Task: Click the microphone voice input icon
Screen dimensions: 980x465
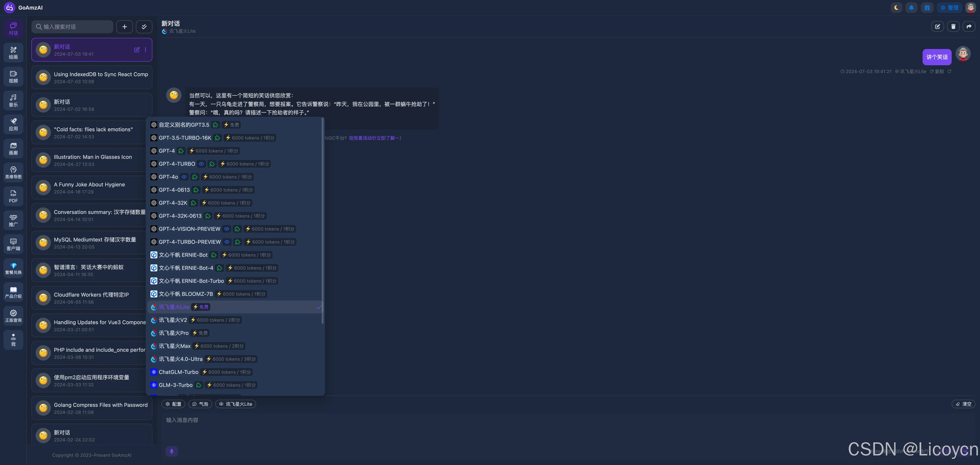Action: [171, 451]
